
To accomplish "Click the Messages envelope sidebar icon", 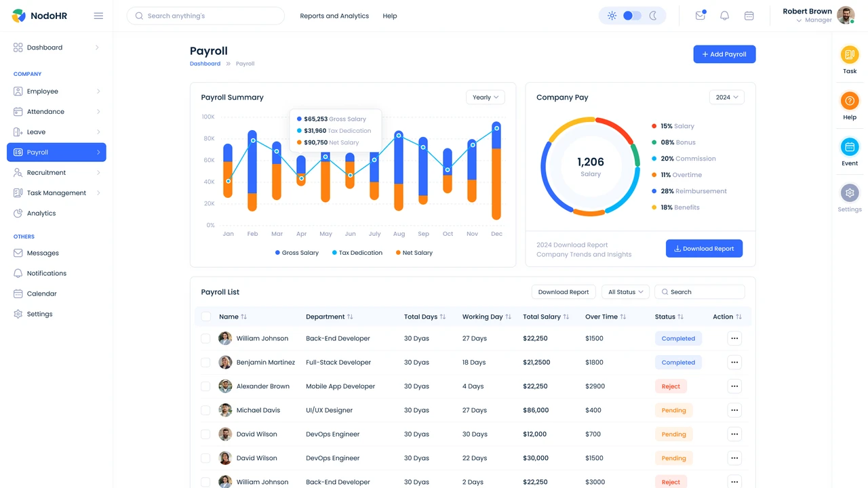I will [x=18, y=253].
